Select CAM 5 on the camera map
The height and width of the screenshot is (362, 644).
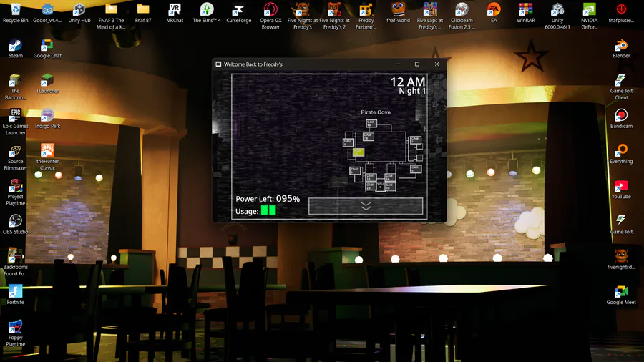point(348,142)
